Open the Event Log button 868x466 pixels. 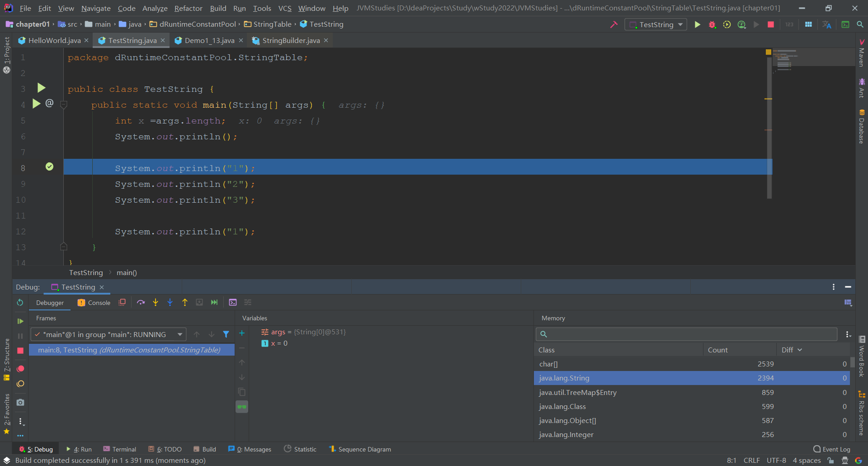(x=832, y=449)
